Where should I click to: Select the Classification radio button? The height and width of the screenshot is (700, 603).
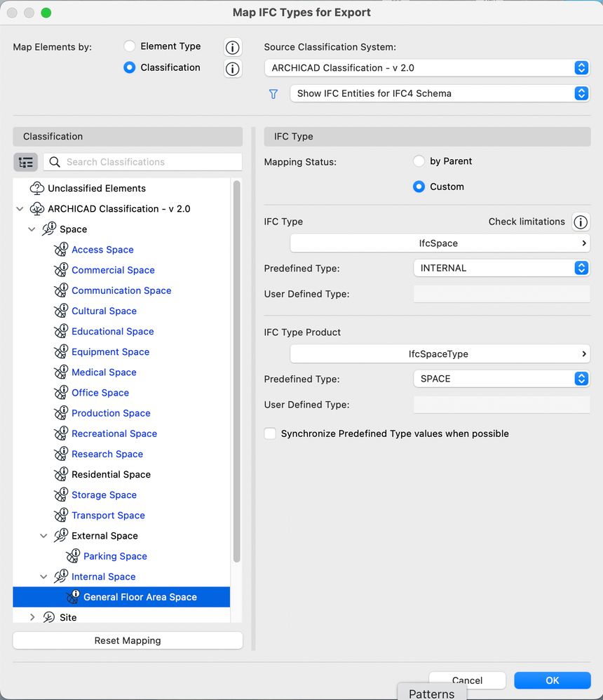[x=130, y=67]
